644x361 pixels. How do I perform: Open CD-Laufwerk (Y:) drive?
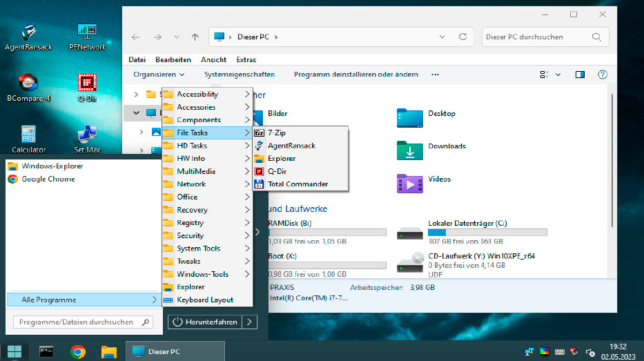point(466,264)
